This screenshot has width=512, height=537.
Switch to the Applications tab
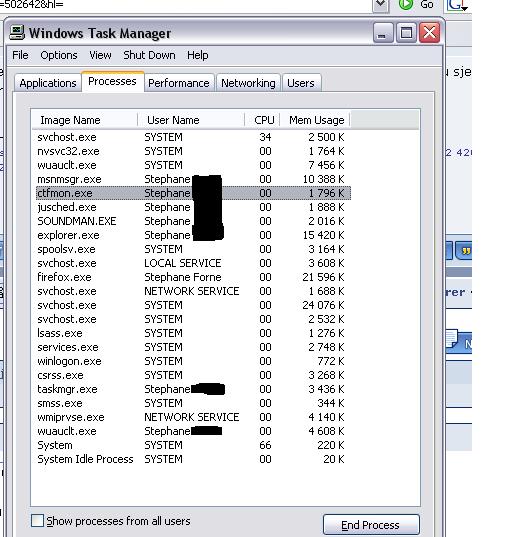pyautogui.click(x=48, y=83)
